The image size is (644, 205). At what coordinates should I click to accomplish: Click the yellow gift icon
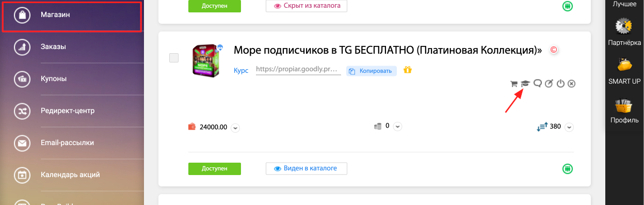tap(407, 70)
